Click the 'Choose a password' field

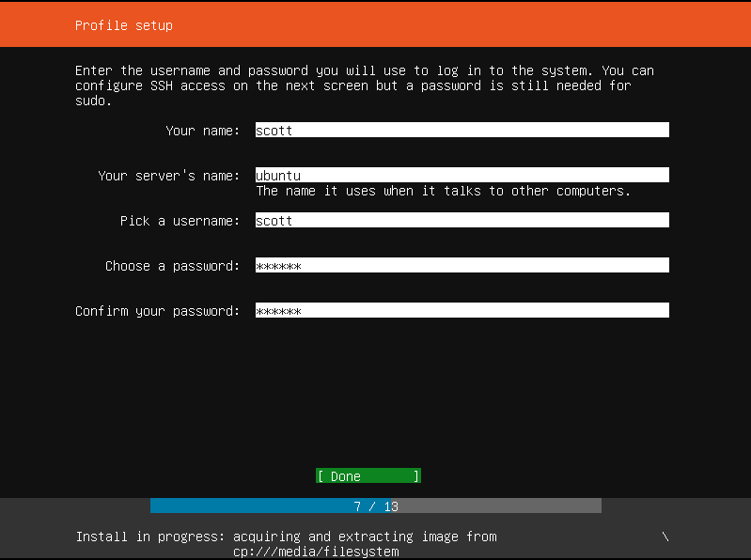point(462,265)
